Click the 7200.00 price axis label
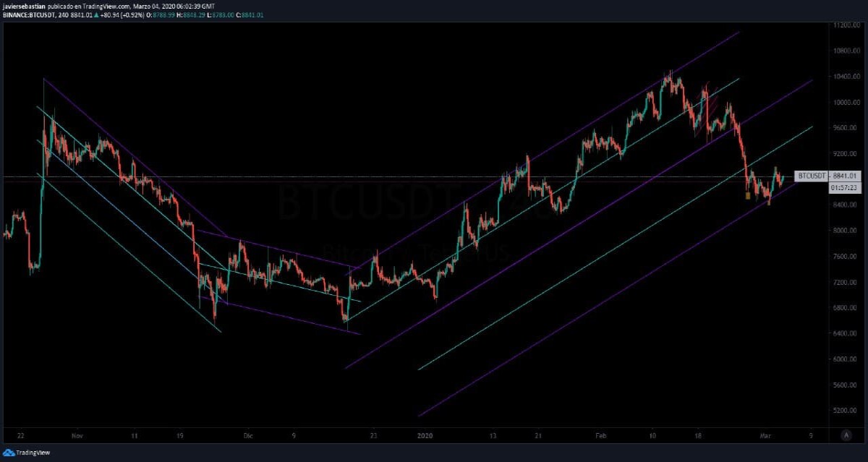Image resolution: width=868 pixels, height=462 pixels. point(845,282)
